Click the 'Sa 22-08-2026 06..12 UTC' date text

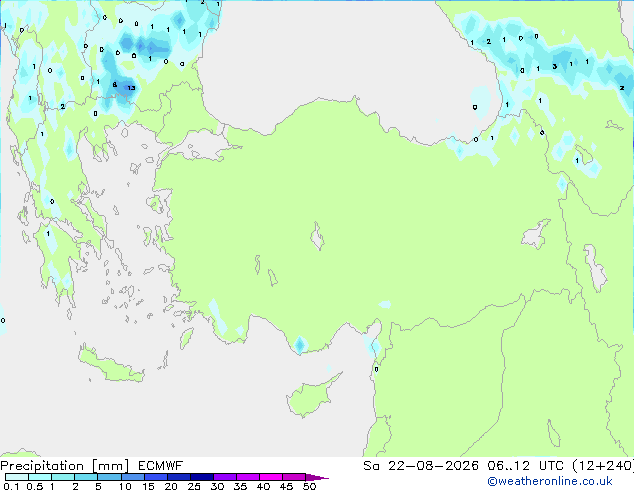tap(463, 466)
